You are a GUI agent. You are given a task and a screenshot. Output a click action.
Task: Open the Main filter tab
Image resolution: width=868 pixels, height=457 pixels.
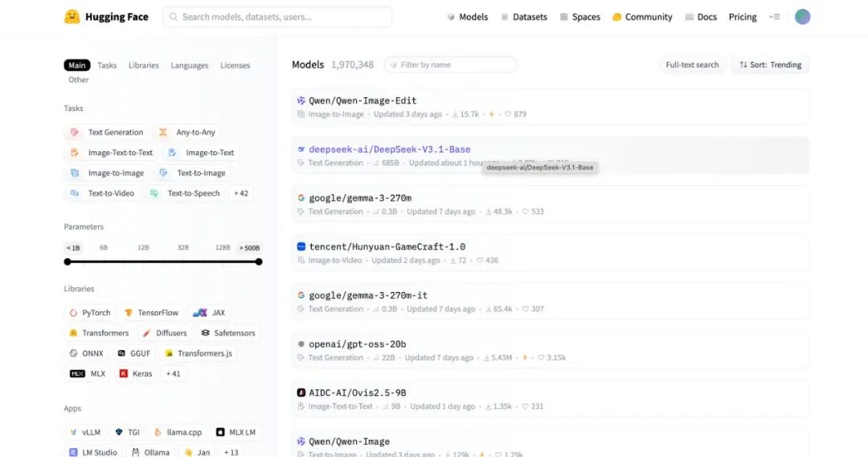point(77,65)
